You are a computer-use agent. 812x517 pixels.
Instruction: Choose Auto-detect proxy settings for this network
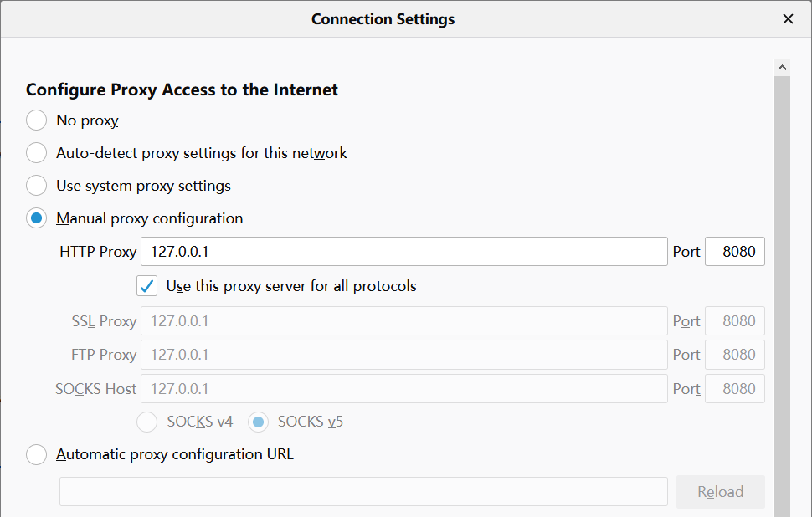pos(37,153)
